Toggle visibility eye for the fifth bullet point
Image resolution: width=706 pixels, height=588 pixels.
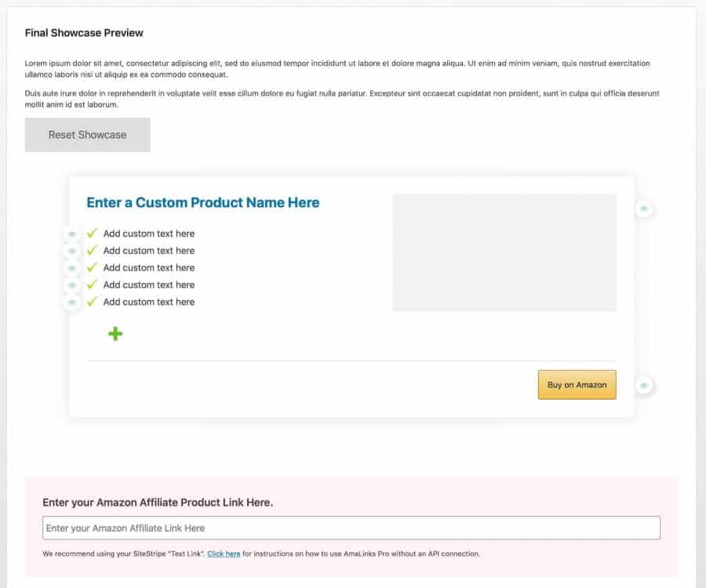tap(71, 303)
